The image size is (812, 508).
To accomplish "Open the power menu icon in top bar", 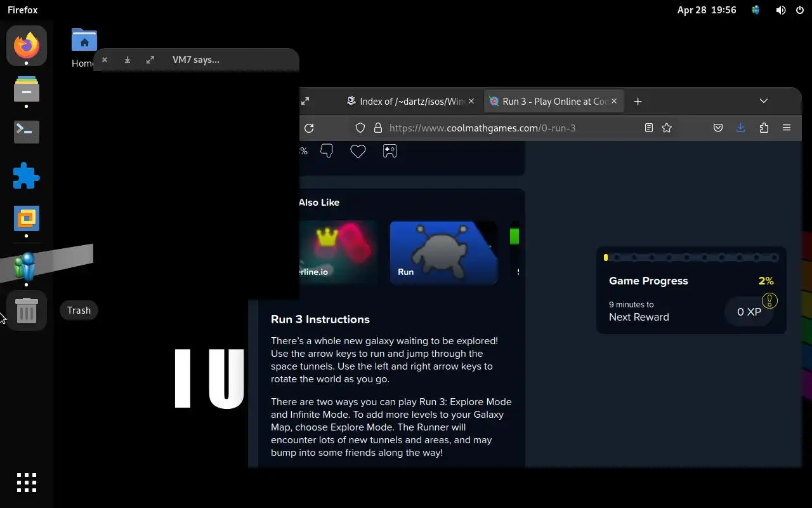I will (x=799, y=10).
